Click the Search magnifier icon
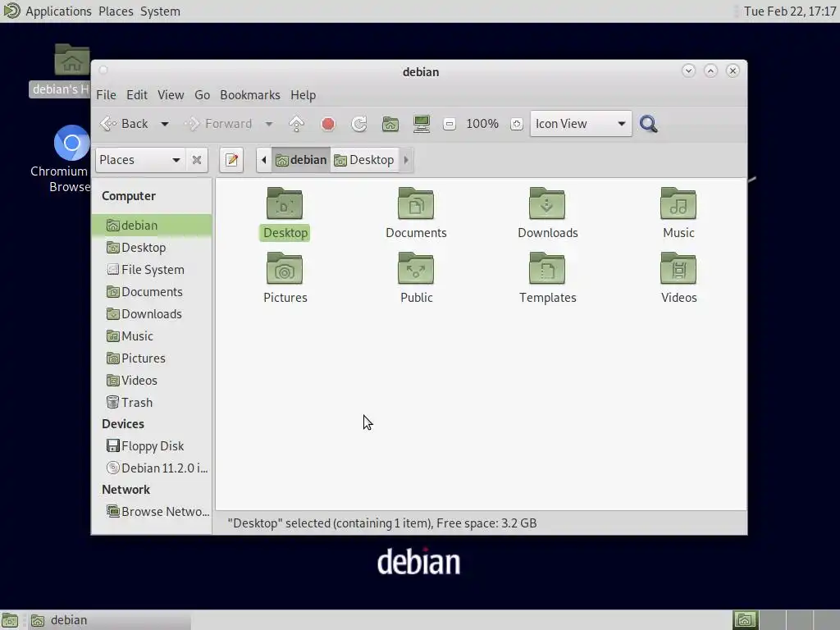 648,124
